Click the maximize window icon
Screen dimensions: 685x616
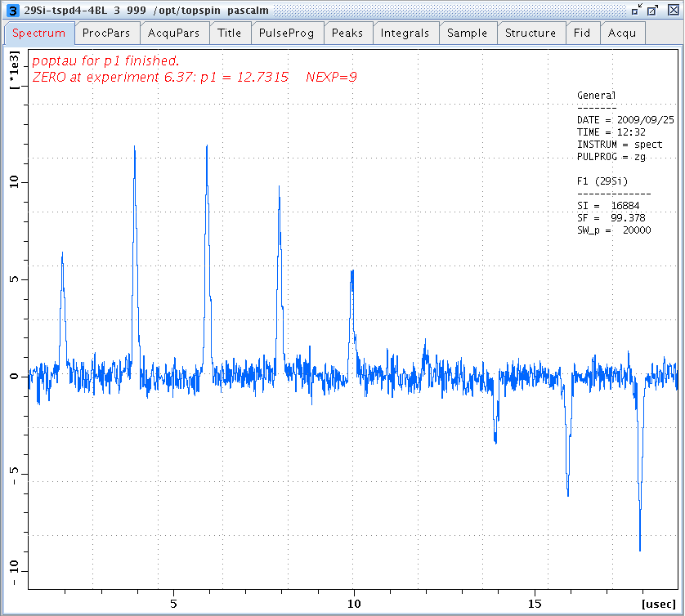pyautogui.click(x=651, y=11)
